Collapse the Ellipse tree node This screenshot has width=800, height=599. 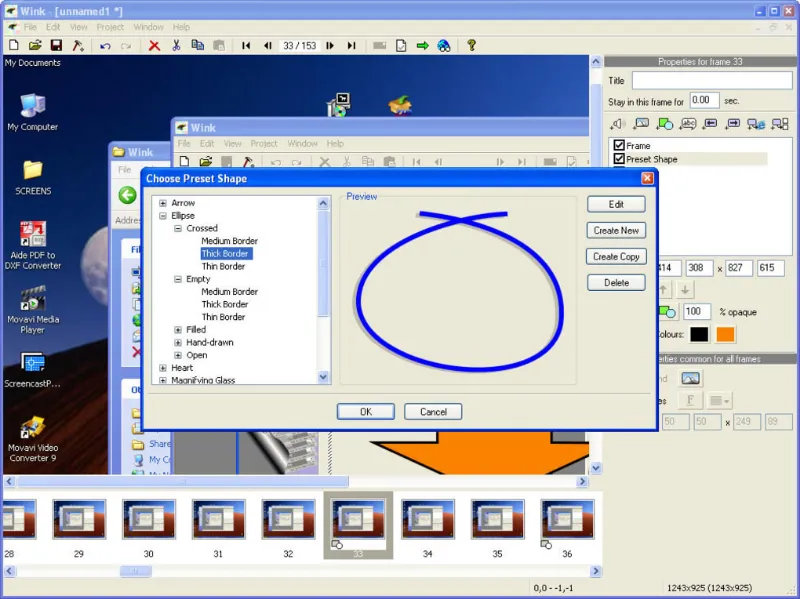click(163, 216)
